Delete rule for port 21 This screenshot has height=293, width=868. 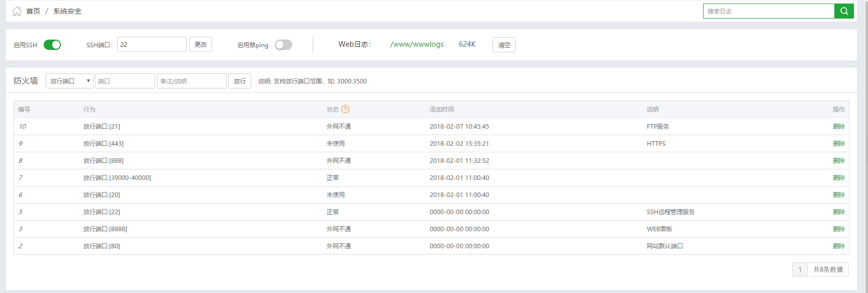pos(839,127)
